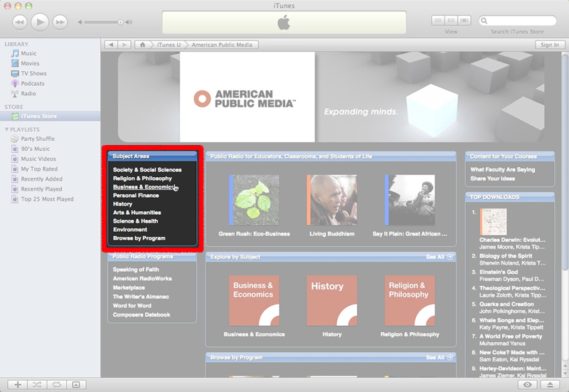Screen dimensions: 569x392
Task: Go back in store history
Action: [111, 45]
